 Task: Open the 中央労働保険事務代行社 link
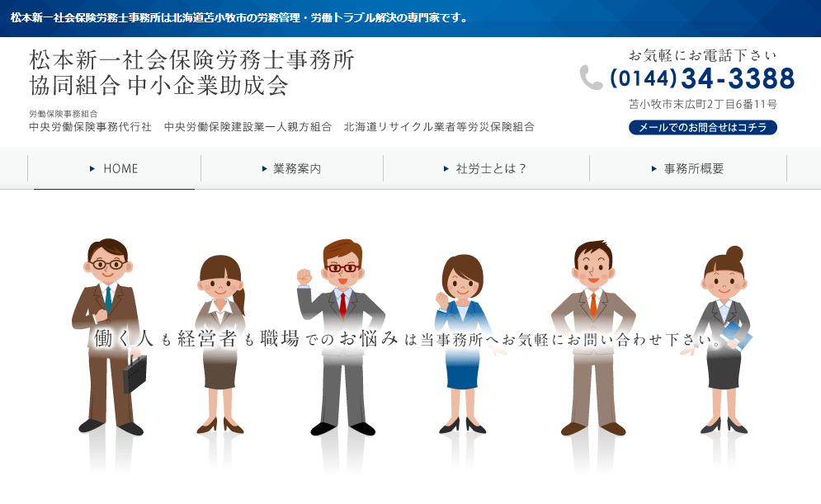(x=90, y=127)
